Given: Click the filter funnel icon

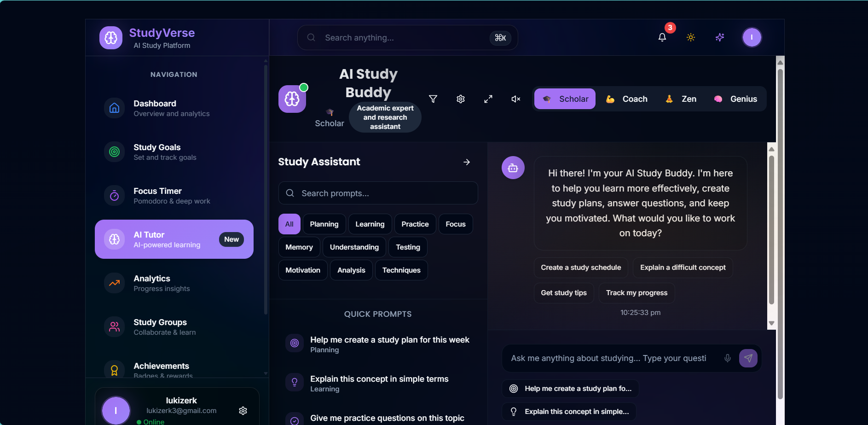Looking at the screenshot, I should (433, 99).
